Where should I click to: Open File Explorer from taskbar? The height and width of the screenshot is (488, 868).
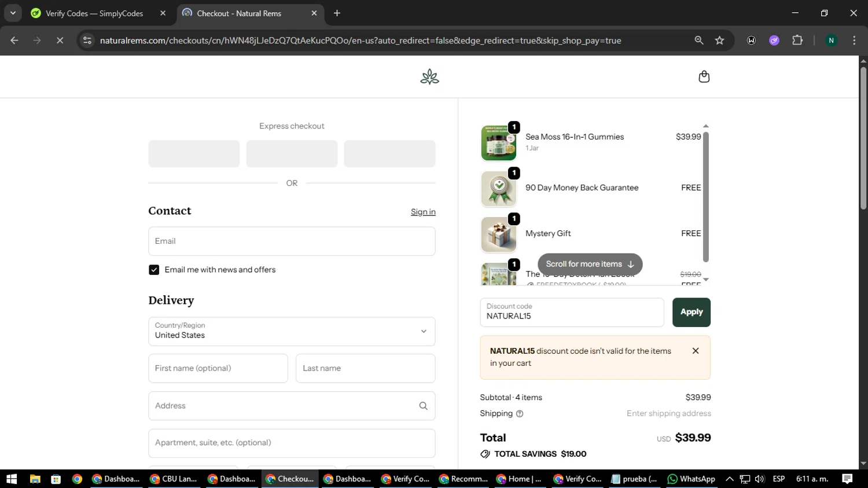coord(35,479)
